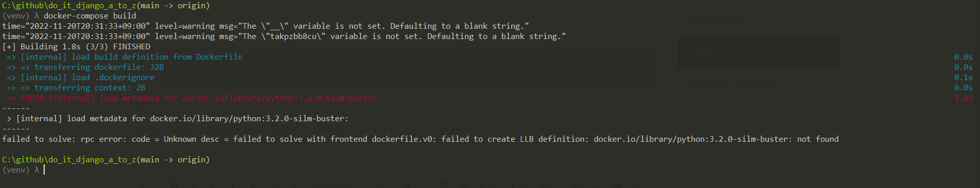Screen dimensions: 980x188
Task: Click the "docker-compose build" command text
Action: (x=90, y=16)
